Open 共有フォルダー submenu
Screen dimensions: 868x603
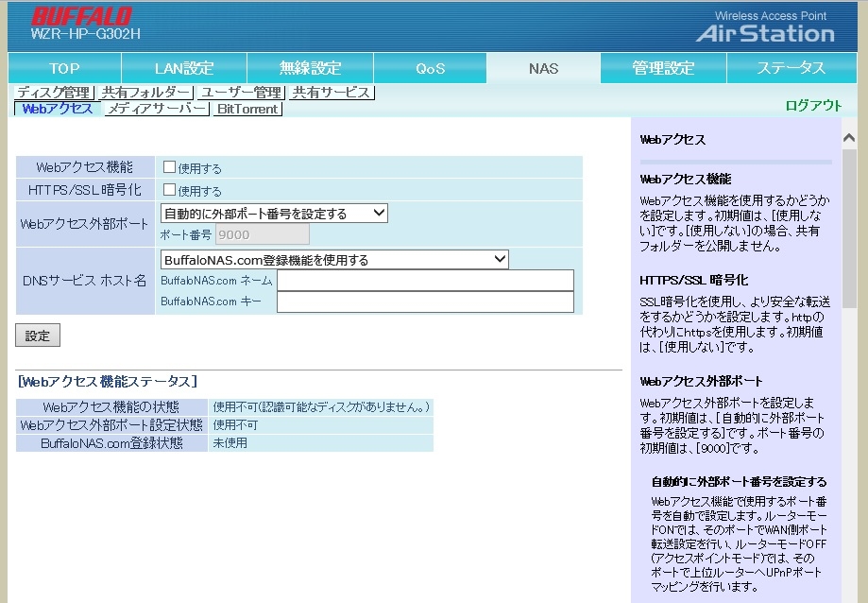click(145, 92)
